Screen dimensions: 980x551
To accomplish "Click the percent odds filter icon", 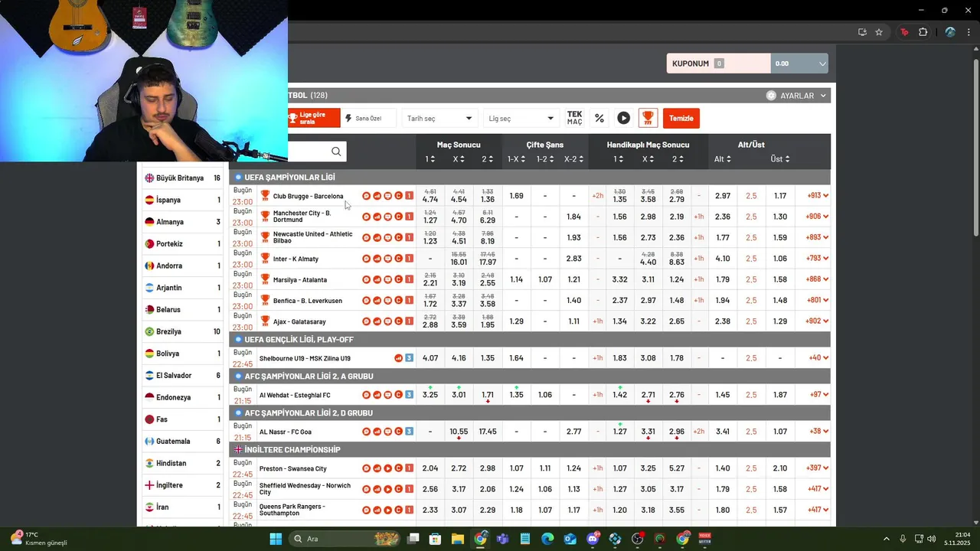I will [x=599, y=118].
